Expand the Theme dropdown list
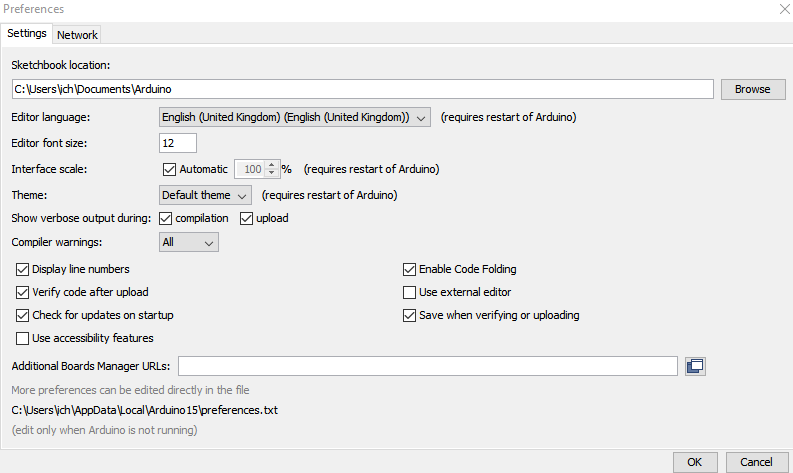Screen dimensions: 793x473 [205, 195]
